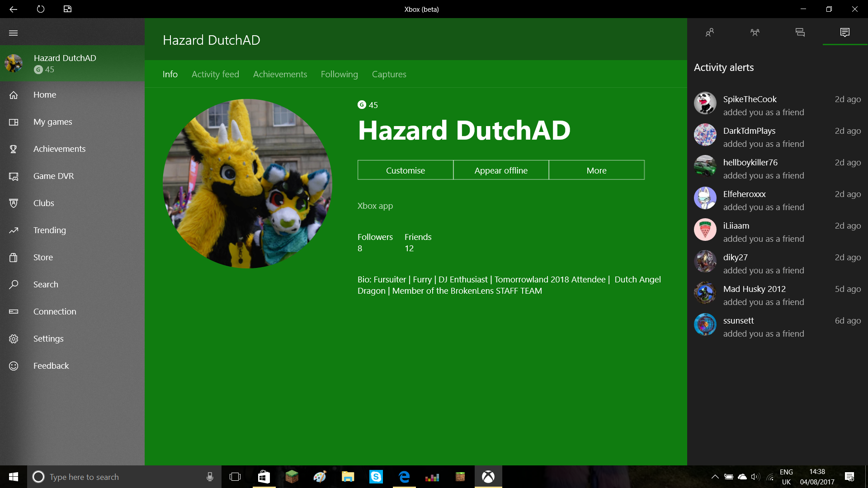The width and height of the screenshot is (868, 488).
Task: Show hidden system tray icons chevron
Action: pyautogui.click(x=715, y=477)
